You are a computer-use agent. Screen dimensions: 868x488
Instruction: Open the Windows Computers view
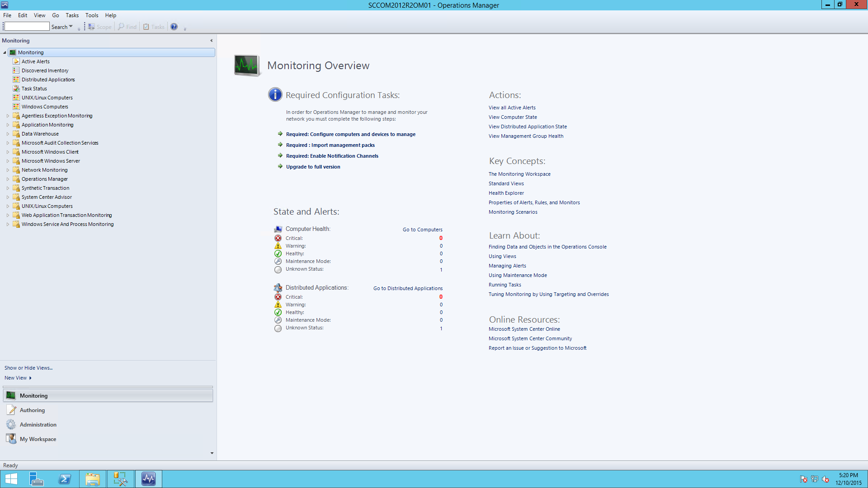tap(44, 106)
